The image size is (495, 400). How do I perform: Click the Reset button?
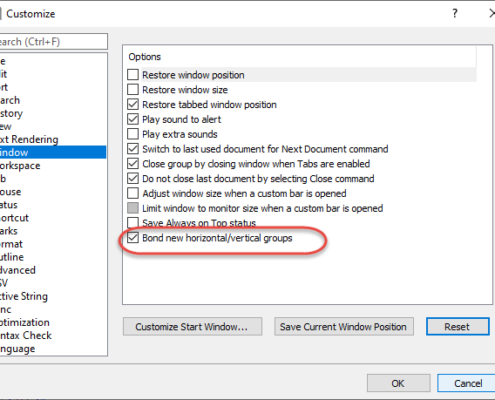457,327
